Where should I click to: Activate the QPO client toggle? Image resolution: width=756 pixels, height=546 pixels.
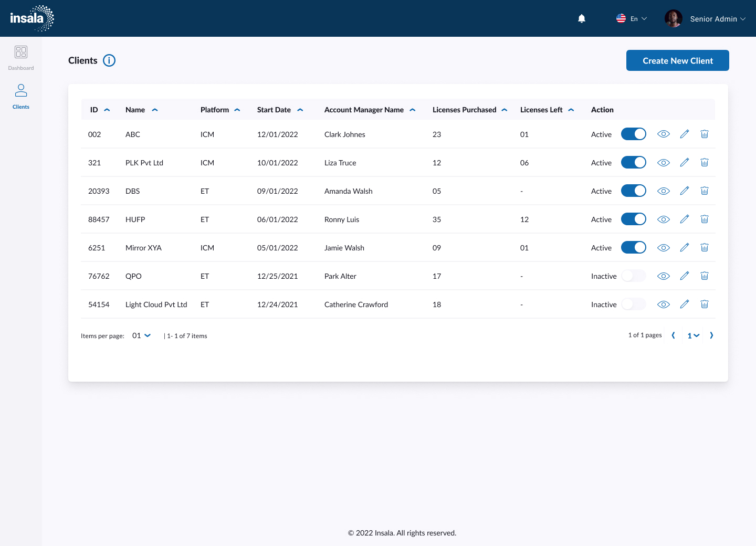coord(633,276)
